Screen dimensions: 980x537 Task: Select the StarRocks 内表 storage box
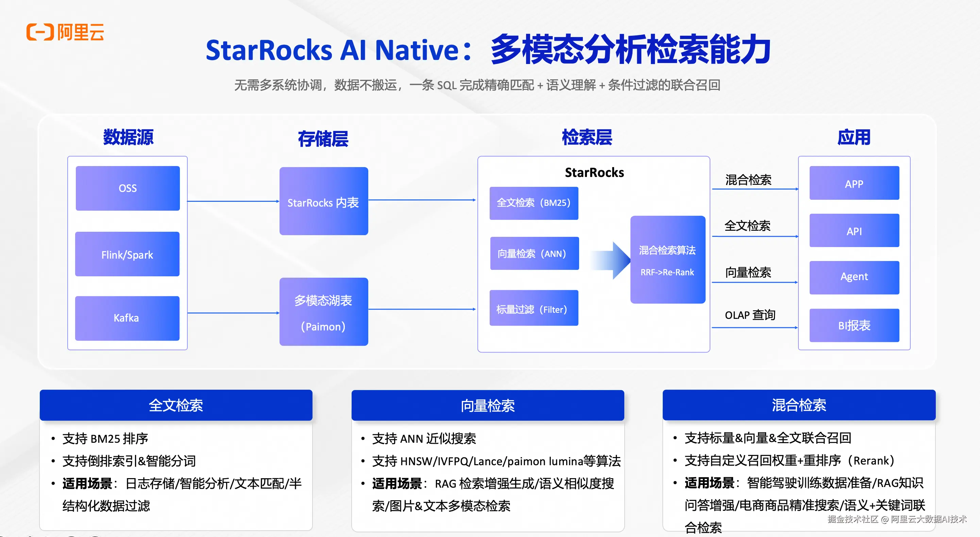(324, 201)
